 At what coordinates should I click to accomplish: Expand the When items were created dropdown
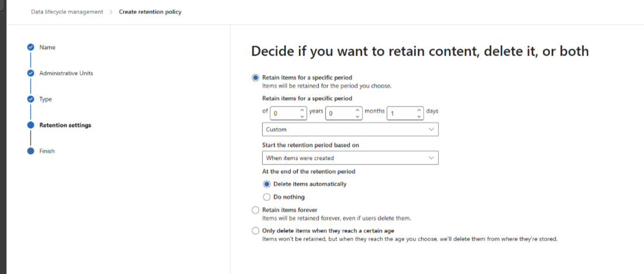[x=350, y=157]
